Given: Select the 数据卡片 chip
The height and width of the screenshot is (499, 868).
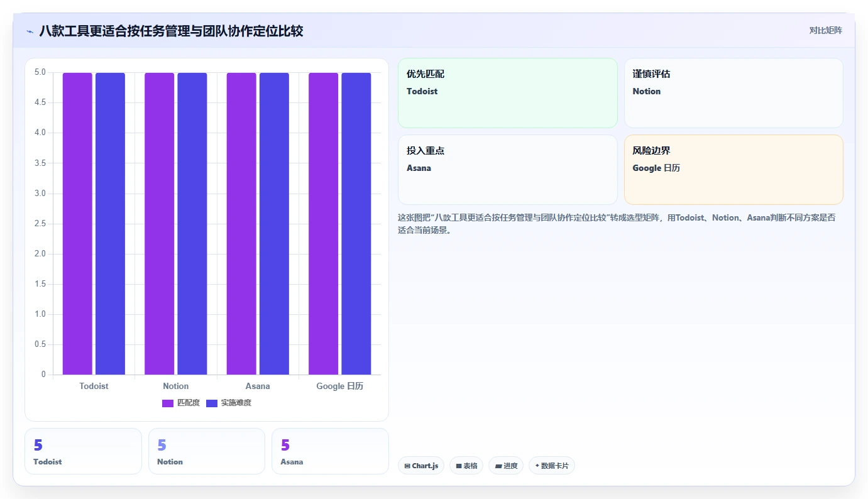Looking at the screenshot, I should 551,466.
